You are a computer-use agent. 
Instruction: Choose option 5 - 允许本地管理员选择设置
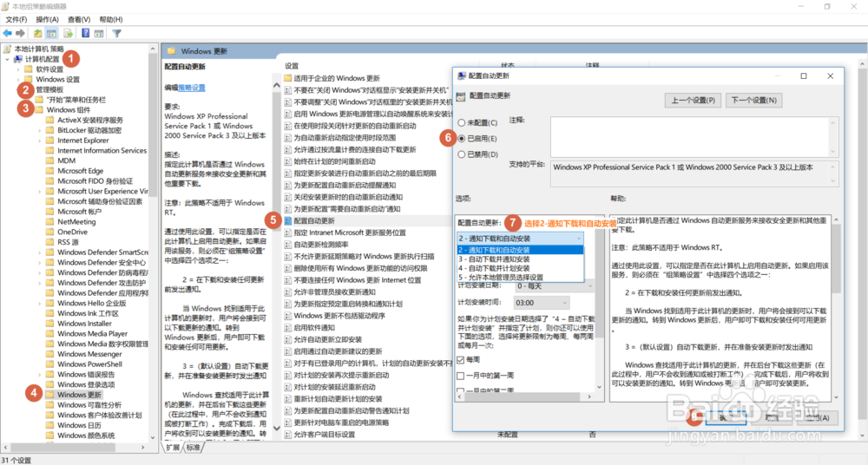[520, 278]
